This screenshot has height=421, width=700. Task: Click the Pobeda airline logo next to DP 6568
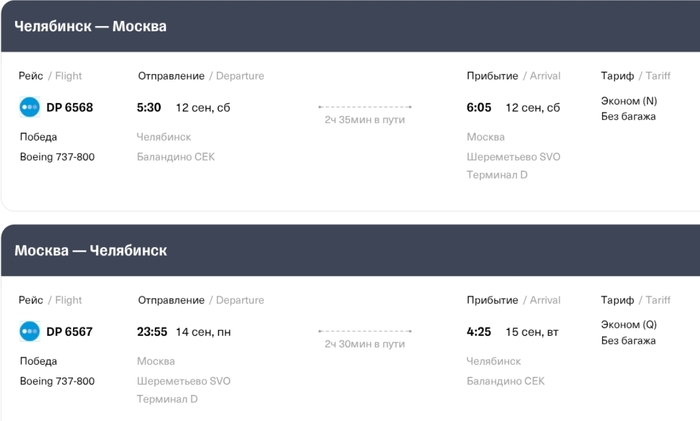[29, 107]
